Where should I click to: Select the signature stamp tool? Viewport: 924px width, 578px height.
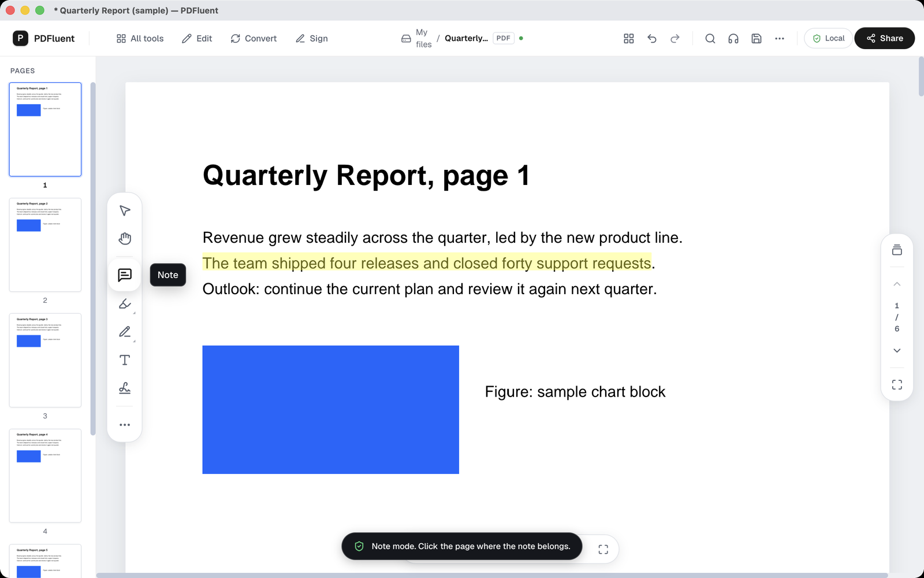(125, 388)
